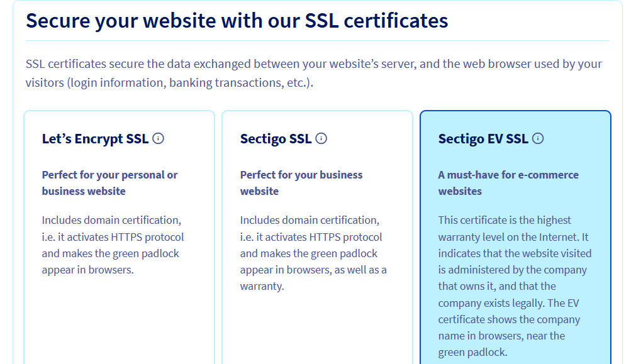Click the SSL certificates intro paragraph
Image resolution: width=636 pixels, height=364 pixels.
313,72
